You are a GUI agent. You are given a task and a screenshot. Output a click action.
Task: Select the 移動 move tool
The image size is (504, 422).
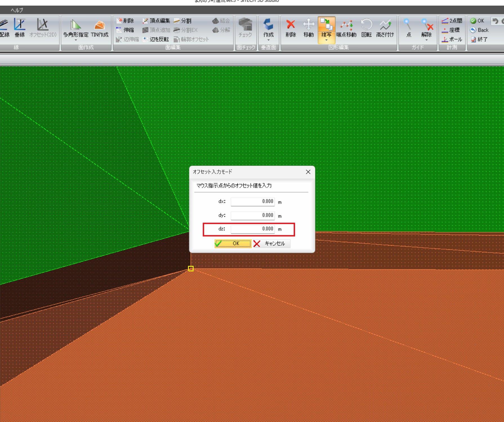[309, 28]
